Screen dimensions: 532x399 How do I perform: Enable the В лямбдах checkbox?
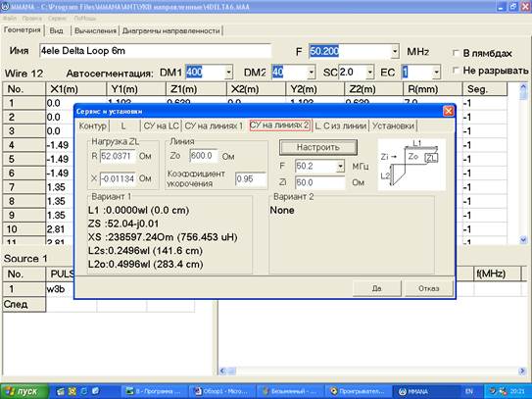(456, 53)
